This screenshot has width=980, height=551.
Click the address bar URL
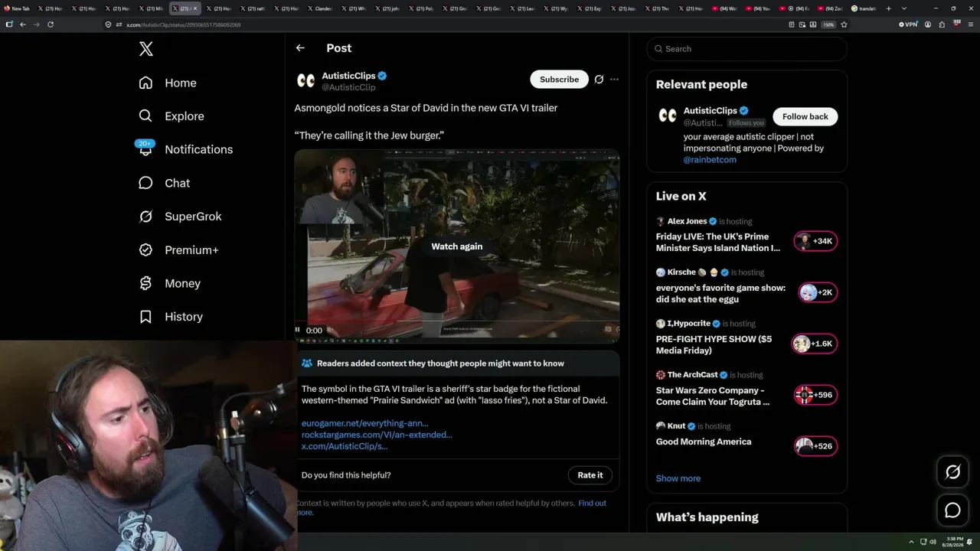[183, 24]
